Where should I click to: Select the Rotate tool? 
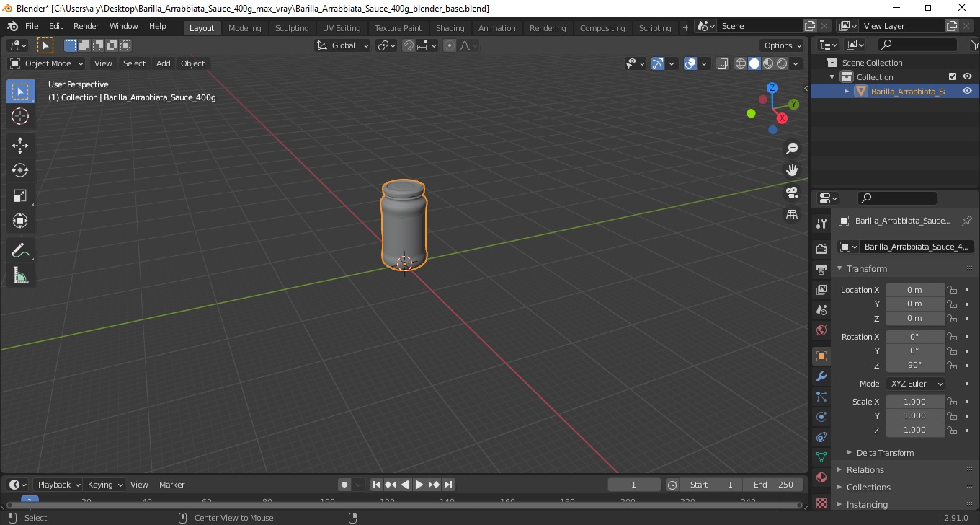pyautogui.click(x=20, y=170)
